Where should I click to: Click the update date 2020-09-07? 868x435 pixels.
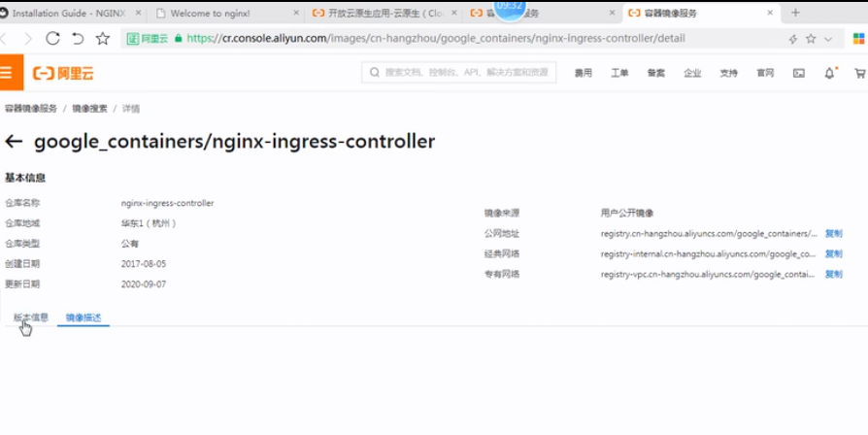click(x=144, y=284)
